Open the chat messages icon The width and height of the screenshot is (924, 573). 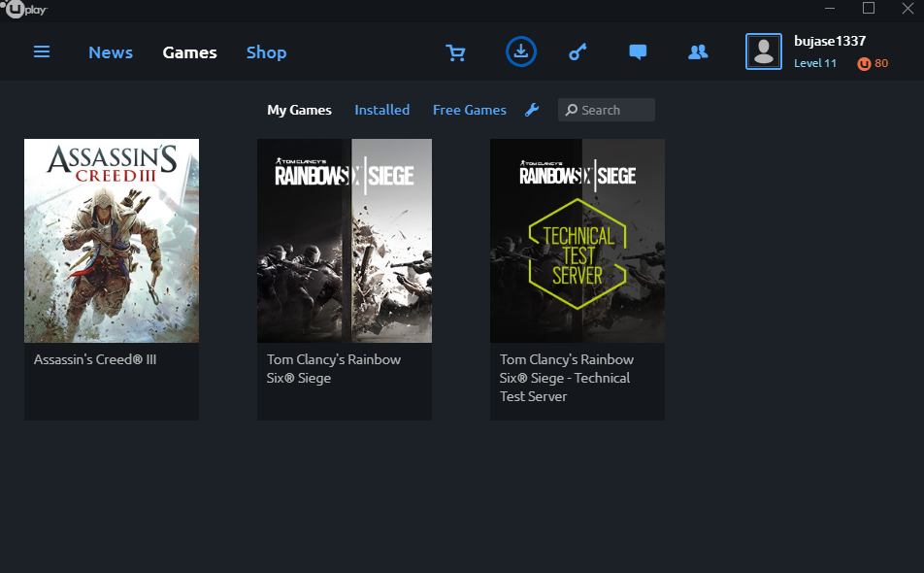coord(638,51)
